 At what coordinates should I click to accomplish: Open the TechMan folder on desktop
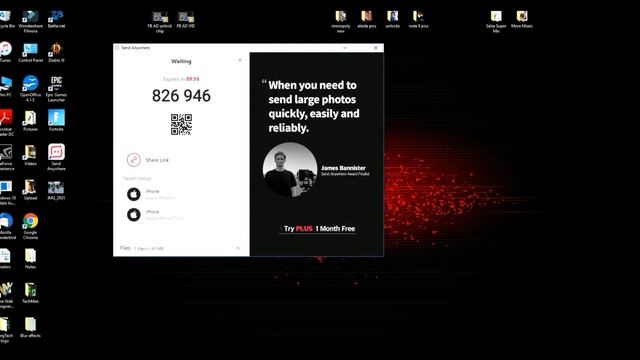click(x=30, y=293)
